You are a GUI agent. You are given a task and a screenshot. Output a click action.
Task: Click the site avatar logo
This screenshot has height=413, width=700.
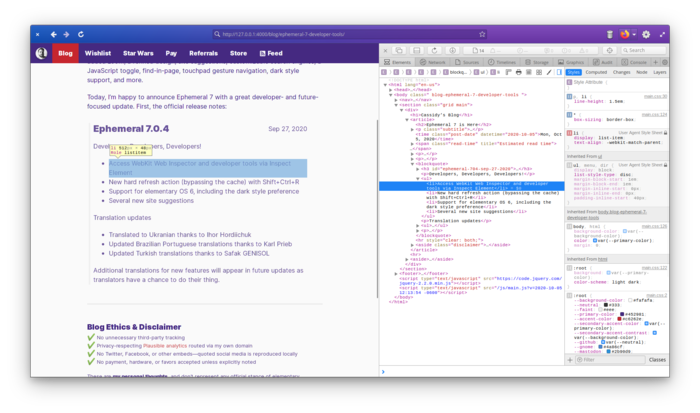[42, 53]
